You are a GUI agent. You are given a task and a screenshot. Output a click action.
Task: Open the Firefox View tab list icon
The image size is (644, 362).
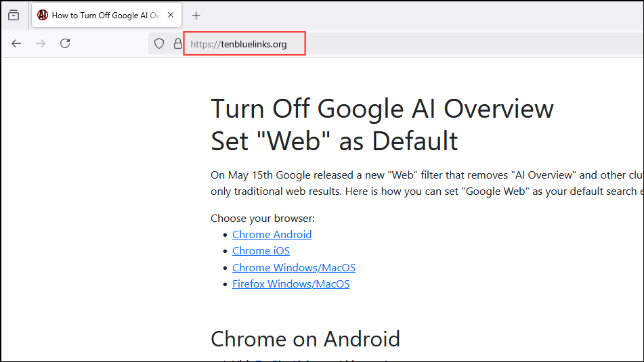point(14,15)
